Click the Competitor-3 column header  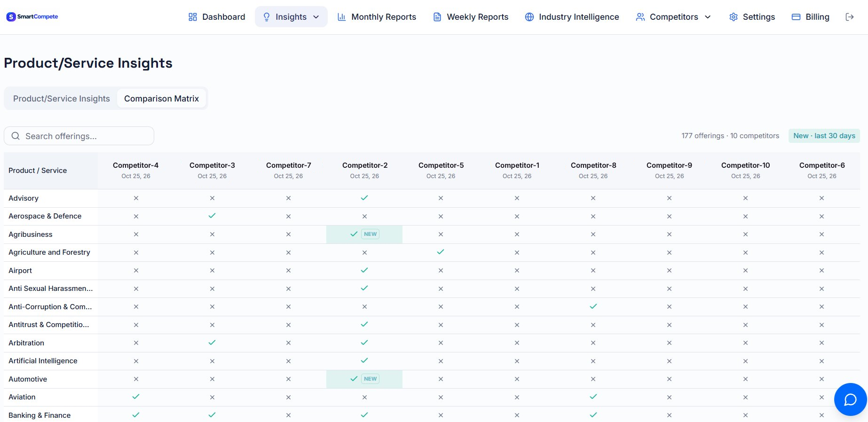[212, 170]
